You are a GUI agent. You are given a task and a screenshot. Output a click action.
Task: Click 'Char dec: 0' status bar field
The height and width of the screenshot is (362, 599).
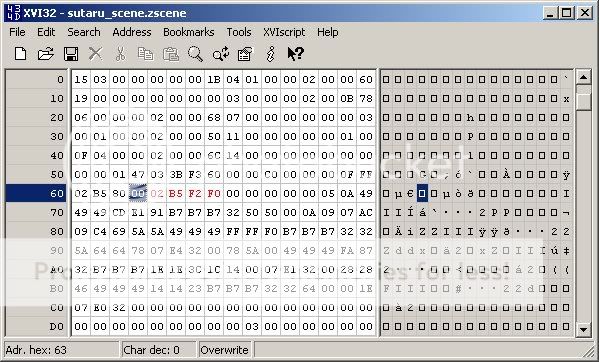tap(159, 350)
